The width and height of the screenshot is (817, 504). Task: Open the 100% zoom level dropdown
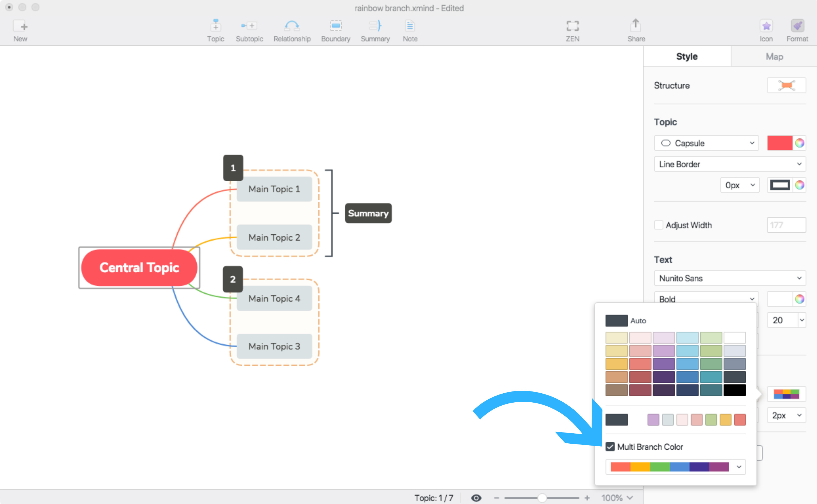617,498
